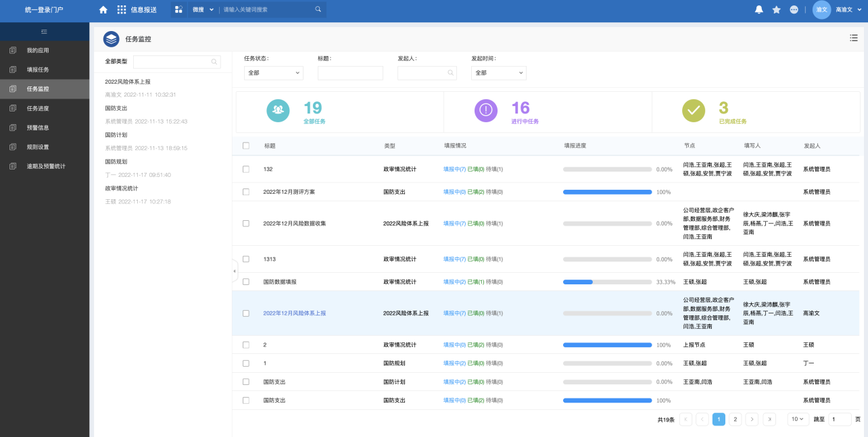Open the page size dropdown showing 10
Viewport: 868px width, 437px height.
[798, 419]
